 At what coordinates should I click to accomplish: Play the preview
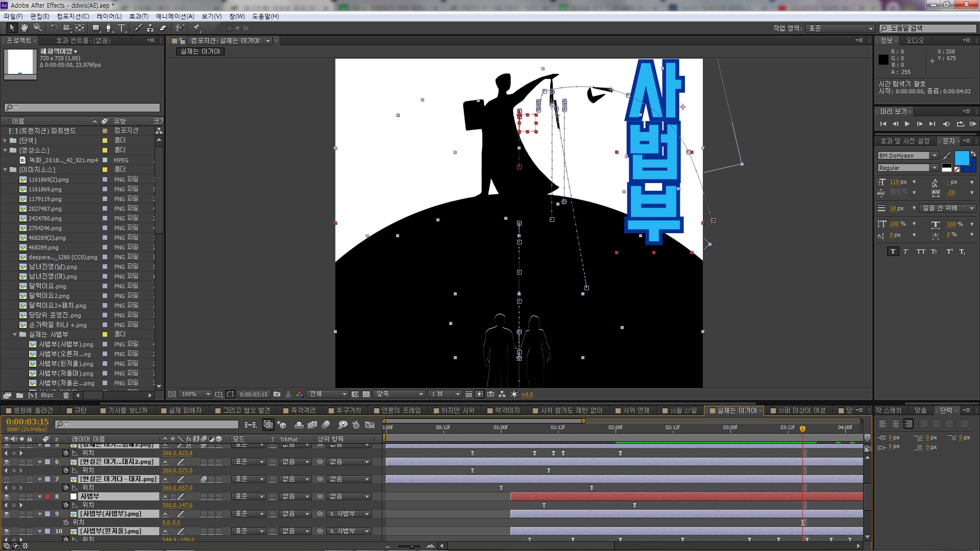coord(907,124)
